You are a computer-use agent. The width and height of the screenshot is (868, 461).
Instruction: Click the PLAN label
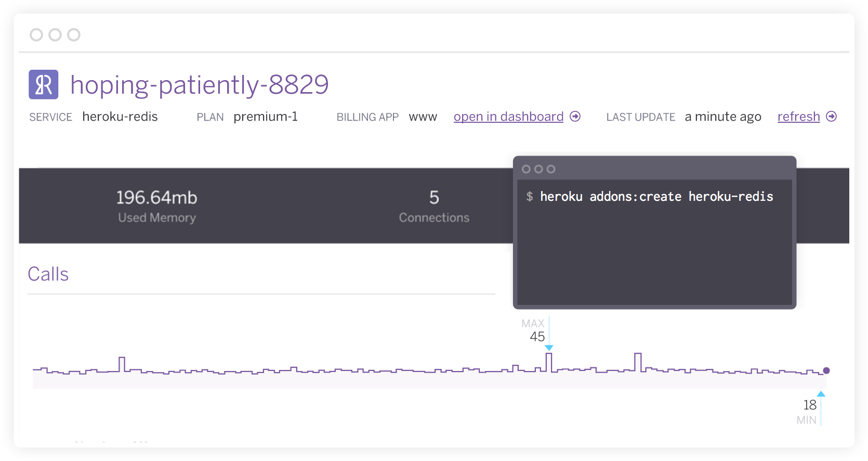click(210, 117)
